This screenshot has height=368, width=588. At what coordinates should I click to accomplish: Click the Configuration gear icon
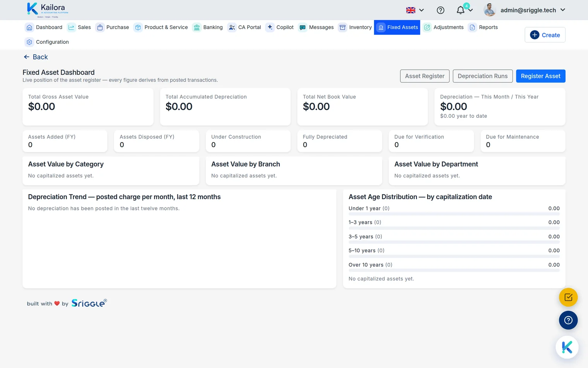[29, 42]
